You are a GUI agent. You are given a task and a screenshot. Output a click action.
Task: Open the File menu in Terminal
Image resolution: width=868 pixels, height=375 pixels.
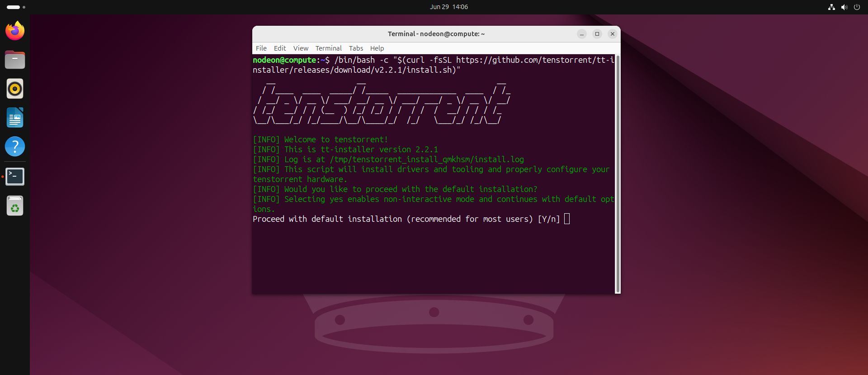pos(261,48)
